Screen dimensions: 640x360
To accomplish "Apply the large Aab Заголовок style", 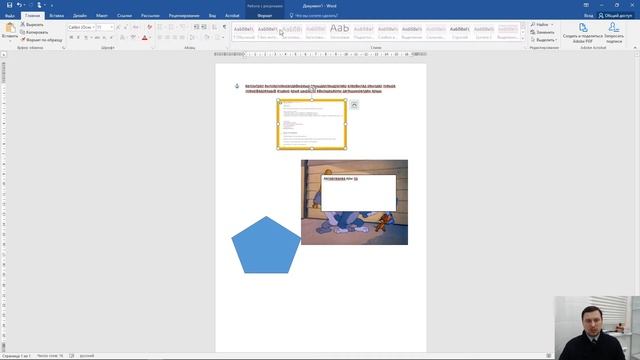I will click(x=340, y=31).
